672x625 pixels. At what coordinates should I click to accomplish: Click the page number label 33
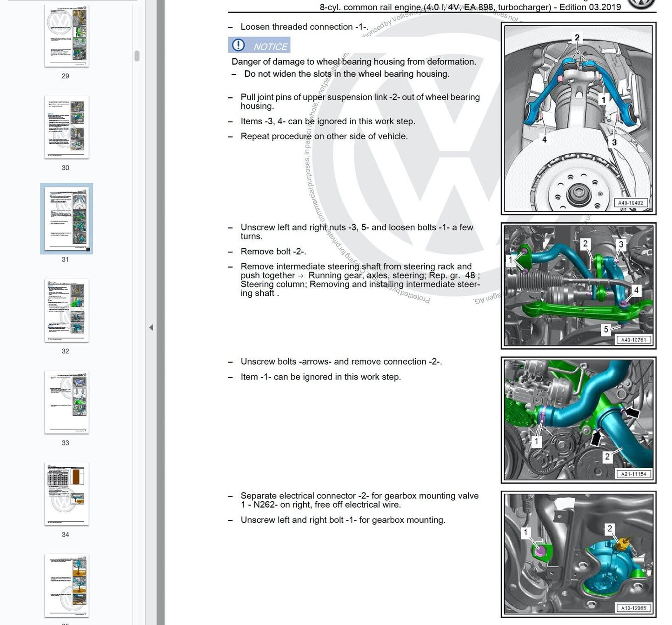(65, 443)
